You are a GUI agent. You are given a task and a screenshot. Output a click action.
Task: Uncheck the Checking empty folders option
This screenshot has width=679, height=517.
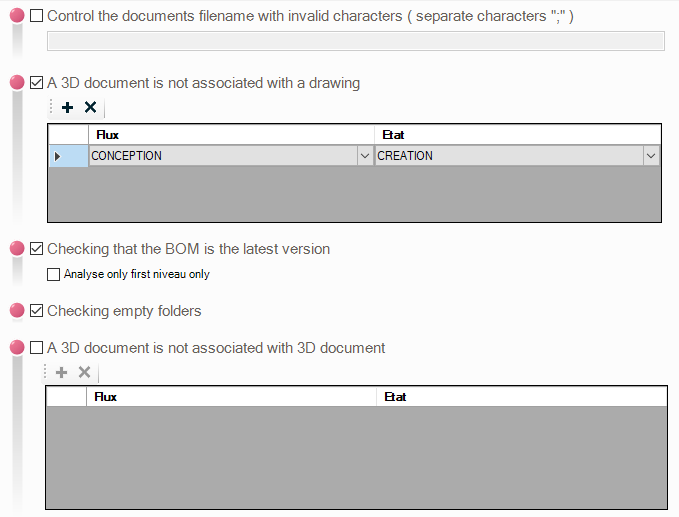[37, 311]
